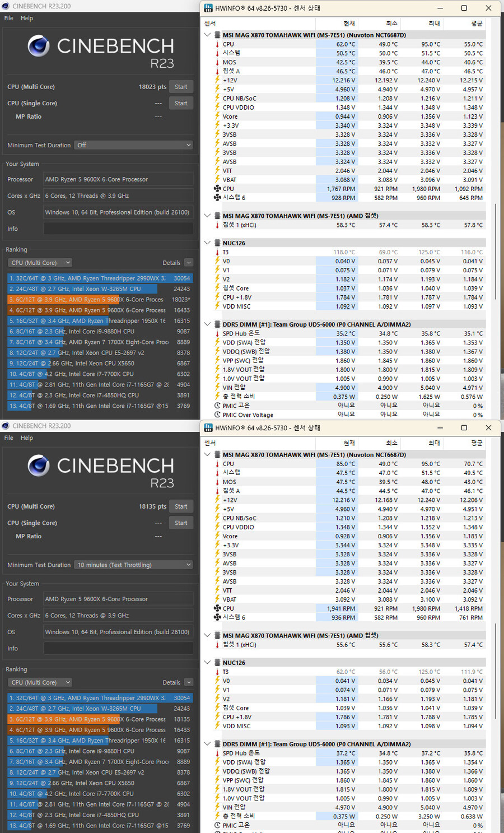
Task: Select Ryzen 5 9600X ranking row scoring 18135
Action: tap(100, 719)
